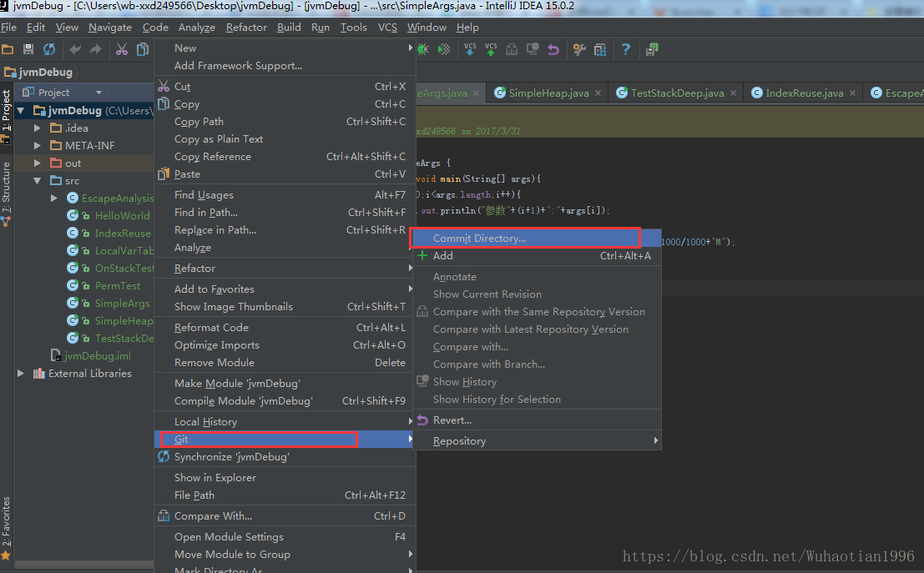Screen dimensions: 924x573
Task: Click the VCS Commit Changes icon
Action: (490, 49)
